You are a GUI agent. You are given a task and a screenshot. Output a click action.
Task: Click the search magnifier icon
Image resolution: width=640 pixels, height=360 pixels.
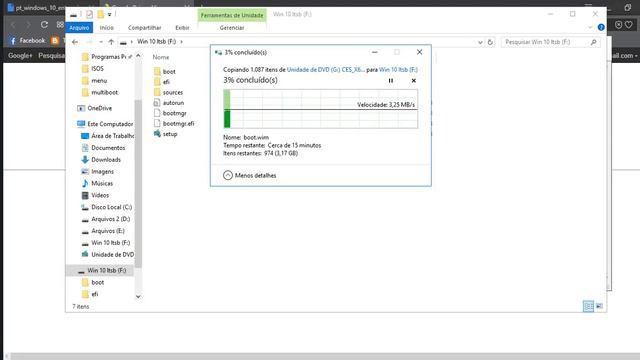(593, 42)
